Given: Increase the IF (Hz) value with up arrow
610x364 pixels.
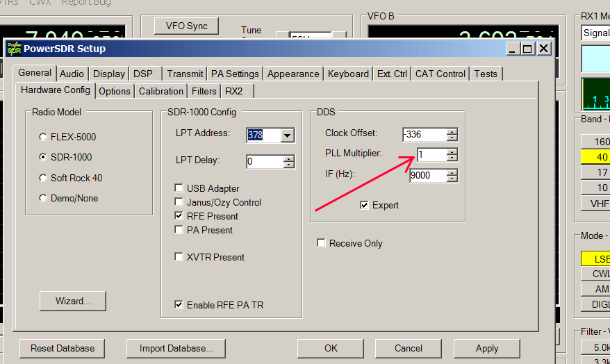Looking at the screenshot, I should 452,172.
